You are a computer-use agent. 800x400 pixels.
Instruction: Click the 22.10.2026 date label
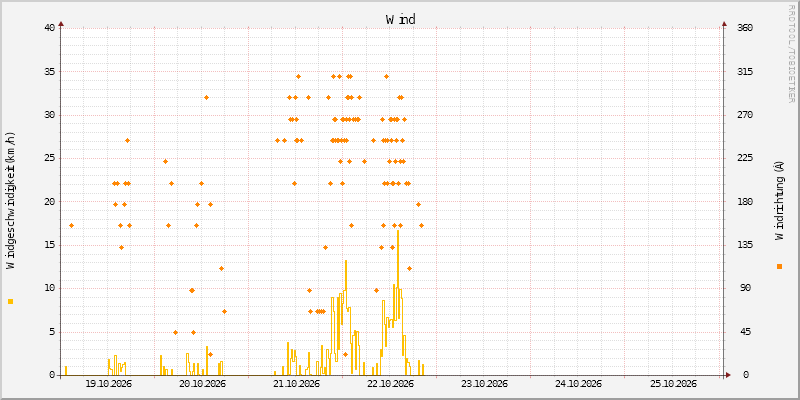coord(390,384)
